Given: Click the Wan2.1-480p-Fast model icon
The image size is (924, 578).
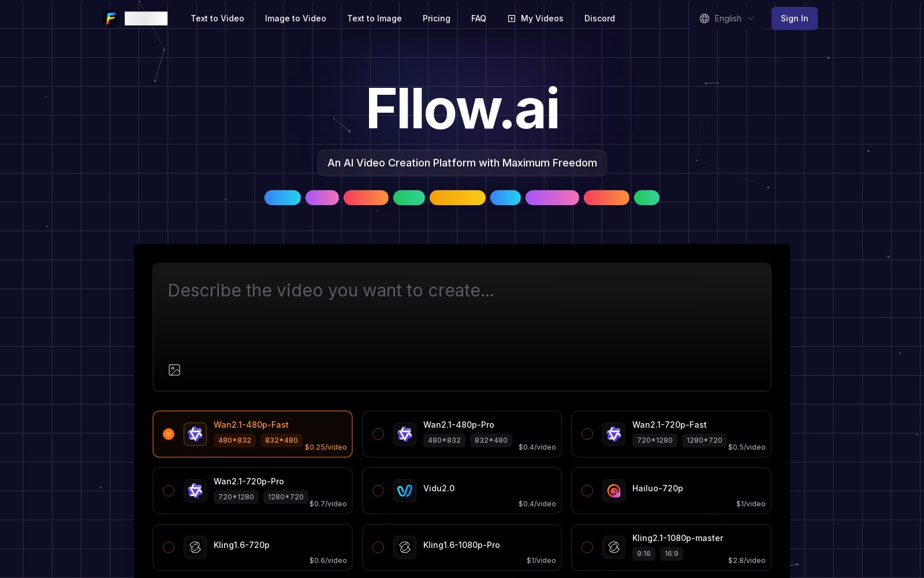Looking at the screenshot, I should pyautogui.click(x=195, y=433).
